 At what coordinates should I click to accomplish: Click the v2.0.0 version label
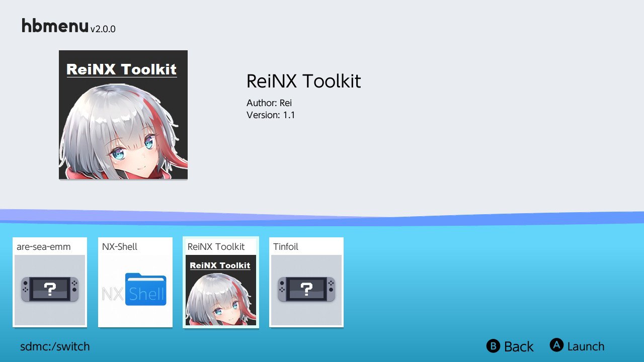(x=103, y=29)
